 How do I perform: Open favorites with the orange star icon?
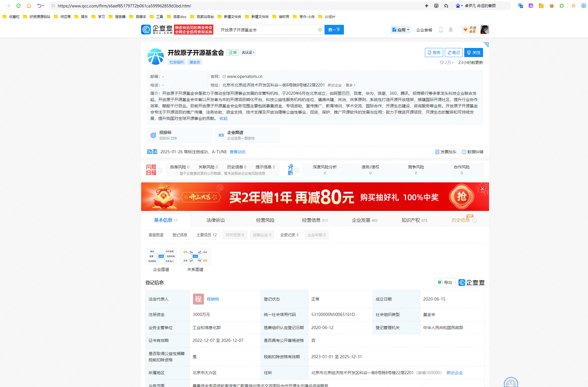click(573, 6)
